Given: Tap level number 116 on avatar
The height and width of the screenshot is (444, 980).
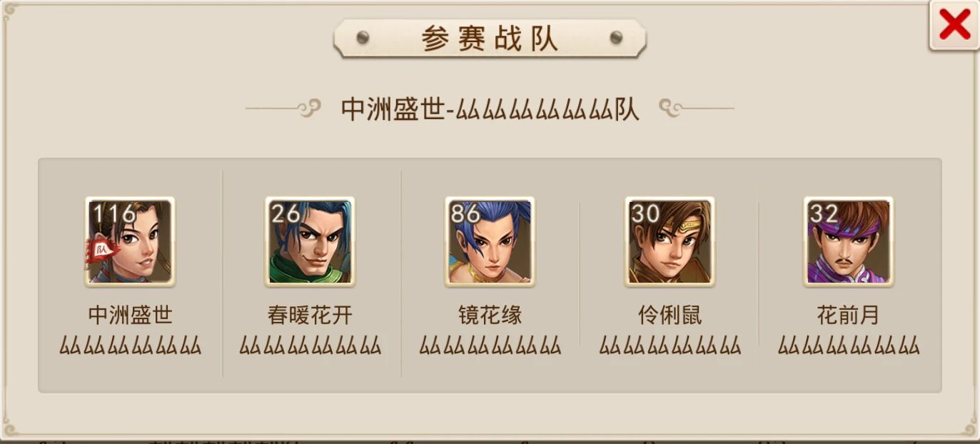Looking at the screenshot, I should coord(113,213).
